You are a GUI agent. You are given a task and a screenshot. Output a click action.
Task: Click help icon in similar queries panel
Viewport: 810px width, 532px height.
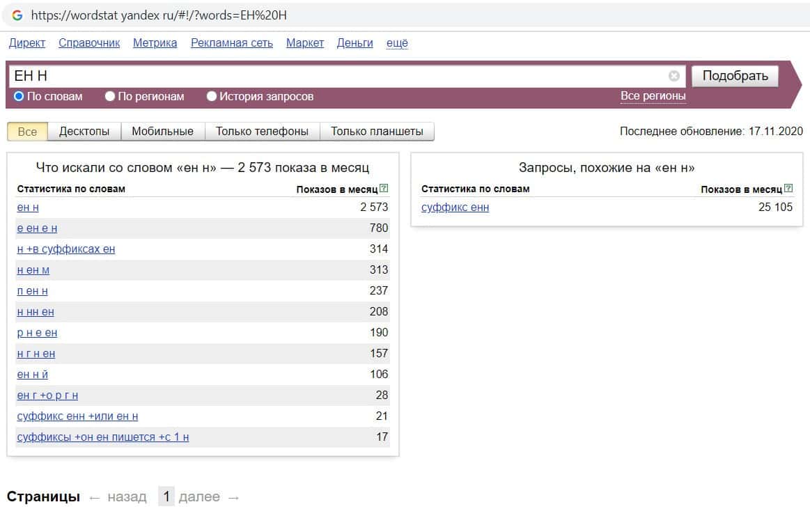click(x=788, y=189)
